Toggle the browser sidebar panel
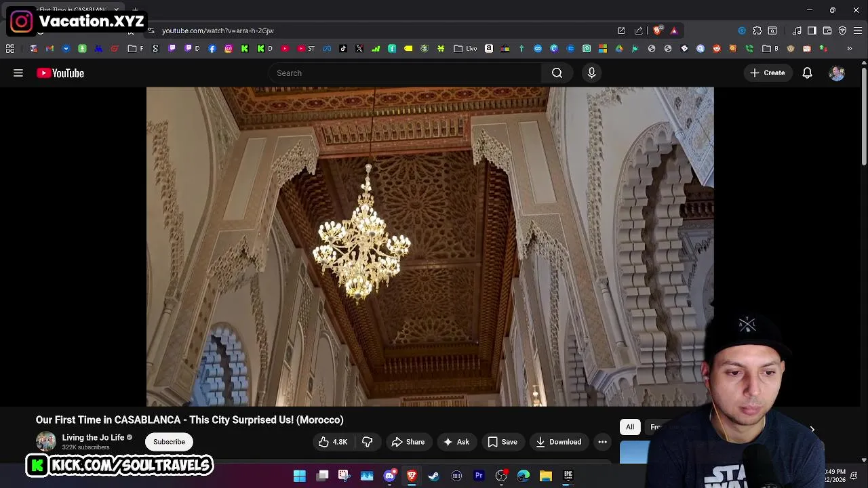 tap(812, 30)
